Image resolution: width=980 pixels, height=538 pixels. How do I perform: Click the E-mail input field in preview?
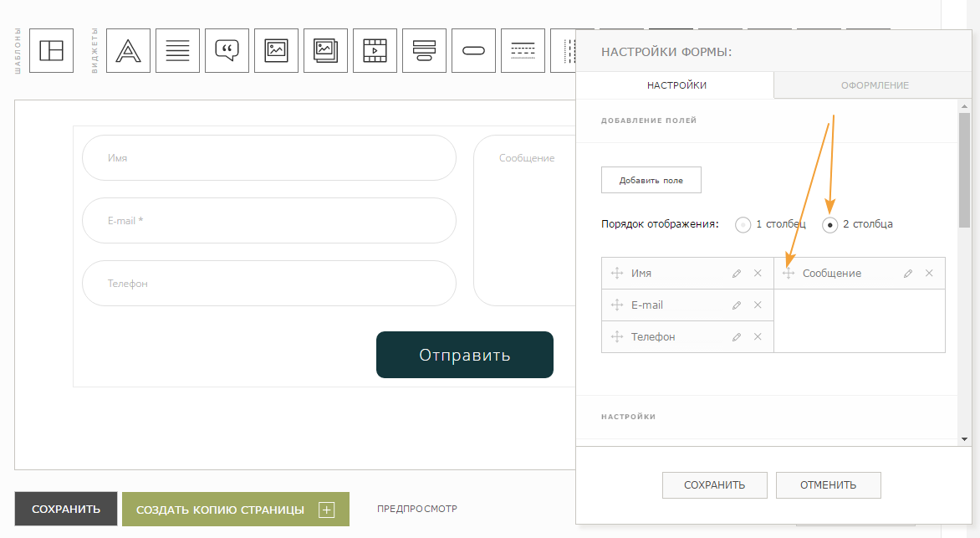point(269,221)
